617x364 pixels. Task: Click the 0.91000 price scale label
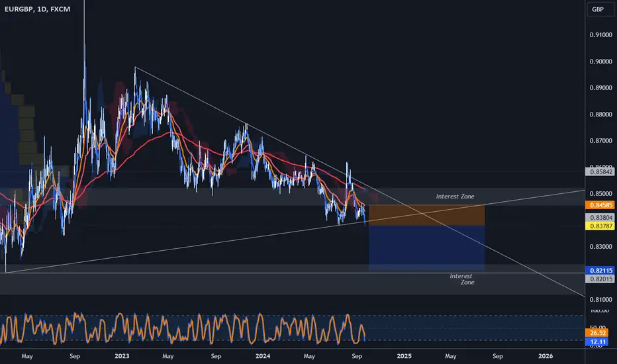(x=600, y=35)
